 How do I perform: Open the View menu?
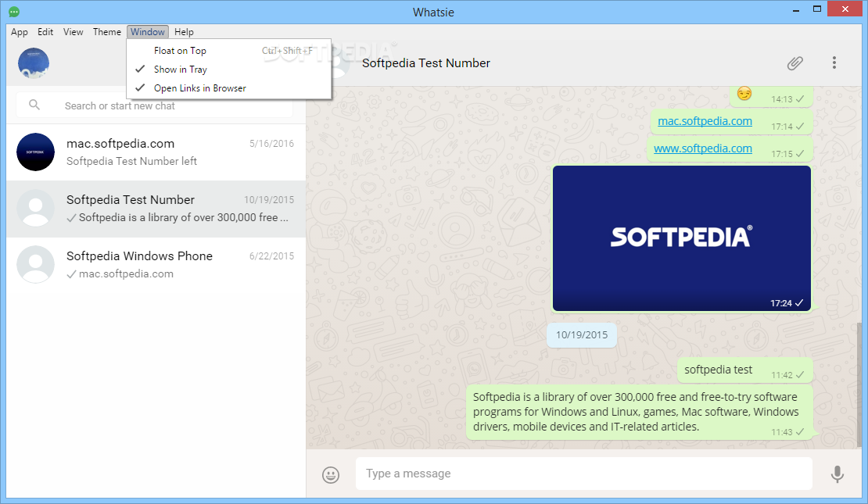[x=73, y=32]
